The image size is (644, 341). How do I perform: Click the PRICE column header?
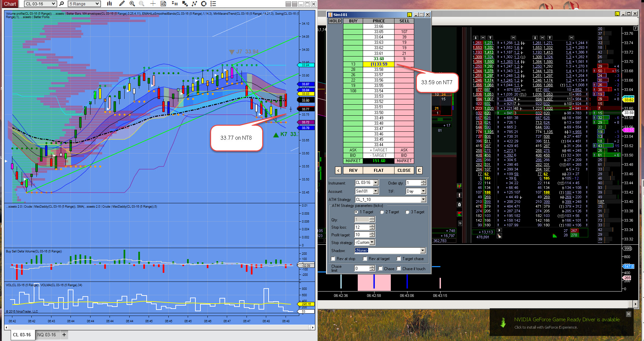click(379, 21)
